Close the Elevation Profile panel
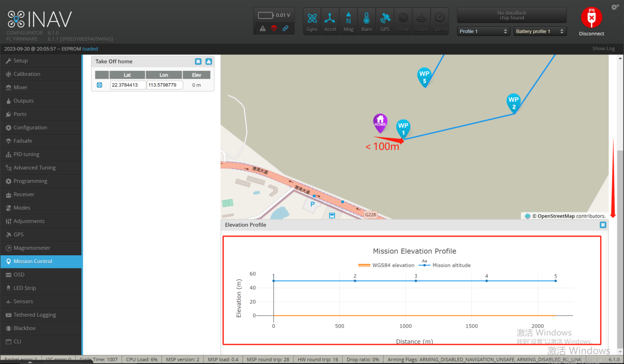Screen dimensions: 624x364 (603, 225)
